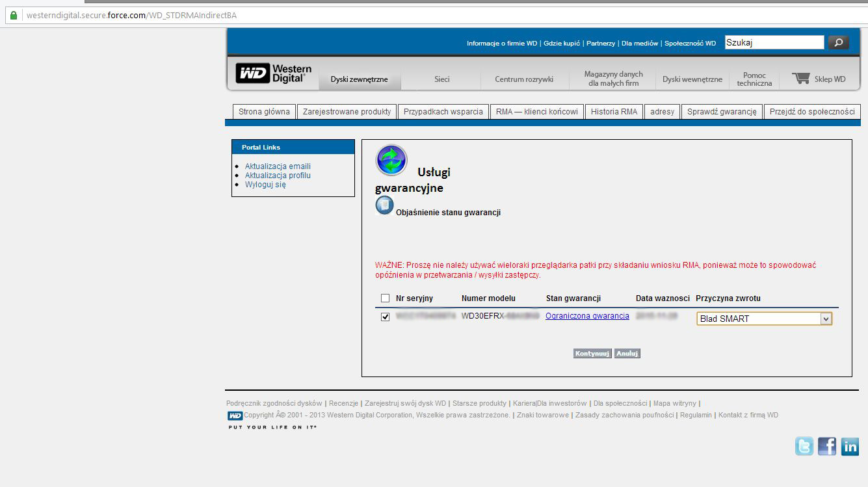Click the Objaśnienie stanu gwarancji text
Image resolution: width=868 pixels, height=487 pixels.
tap(448, 213)
